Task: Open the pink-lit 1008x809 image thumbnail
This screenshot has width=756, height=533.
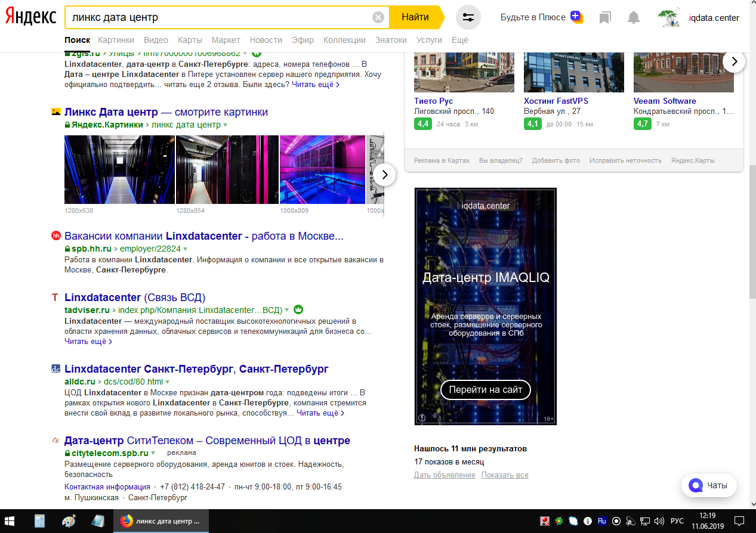Action: 322,170
